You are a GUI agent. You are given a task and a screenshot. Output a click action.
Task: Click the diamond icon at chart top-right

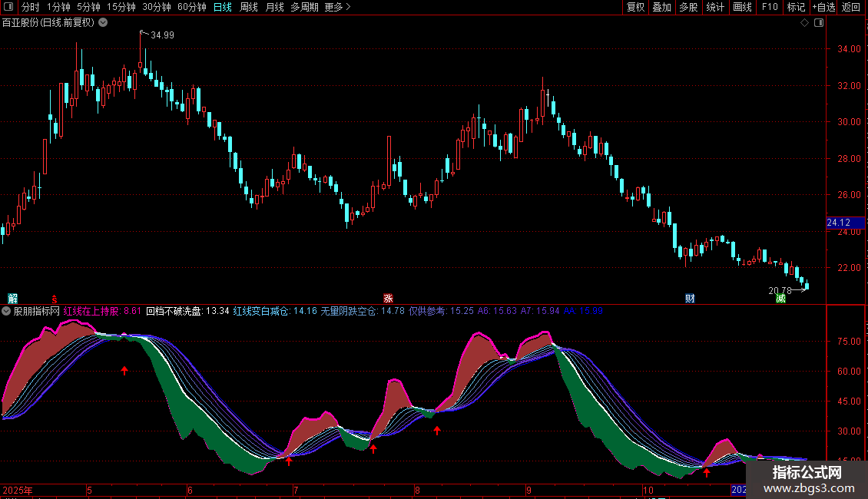point(804,23)
